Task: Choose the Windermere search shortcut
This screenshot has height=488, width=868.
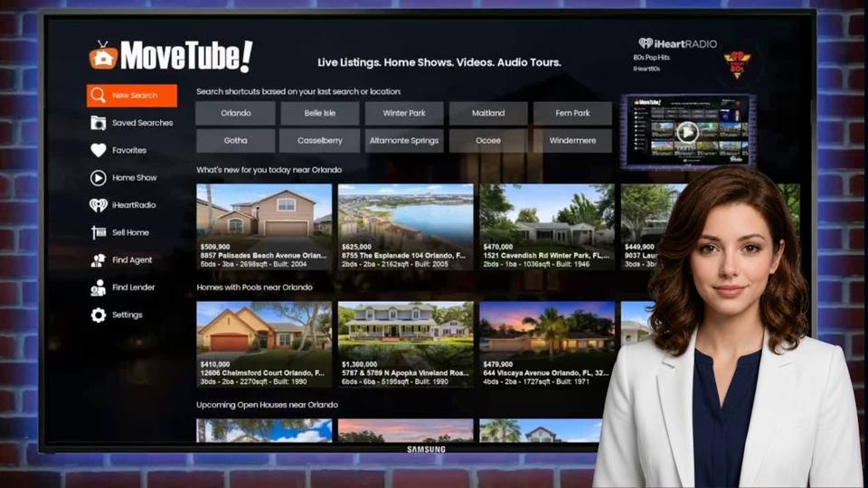Action: (x=572, y=141)
